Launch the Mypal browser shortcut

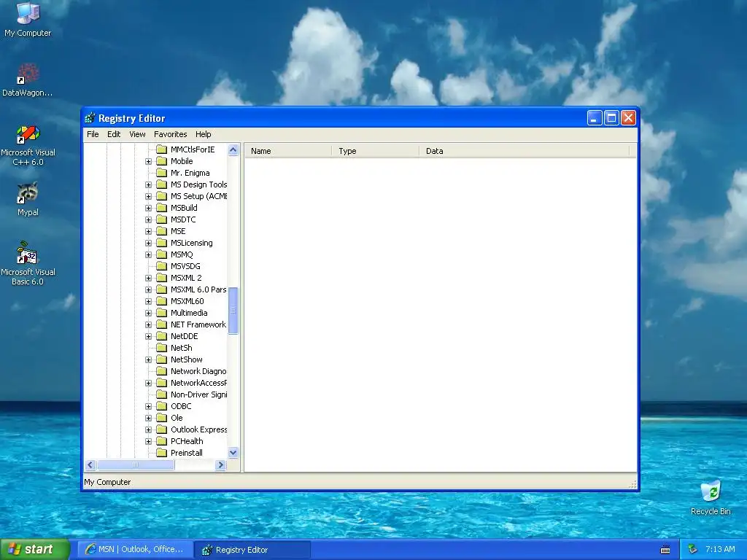[x=28, y=199]
